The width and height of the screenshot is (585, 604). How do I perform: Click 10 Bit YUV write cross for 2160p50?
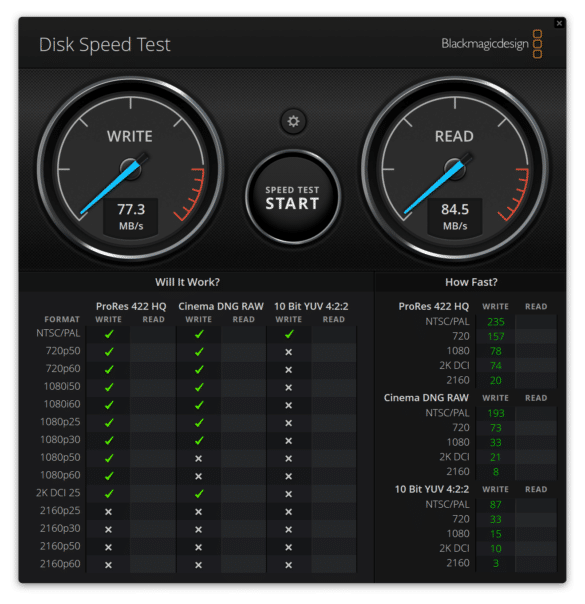(x=288, y=547)
